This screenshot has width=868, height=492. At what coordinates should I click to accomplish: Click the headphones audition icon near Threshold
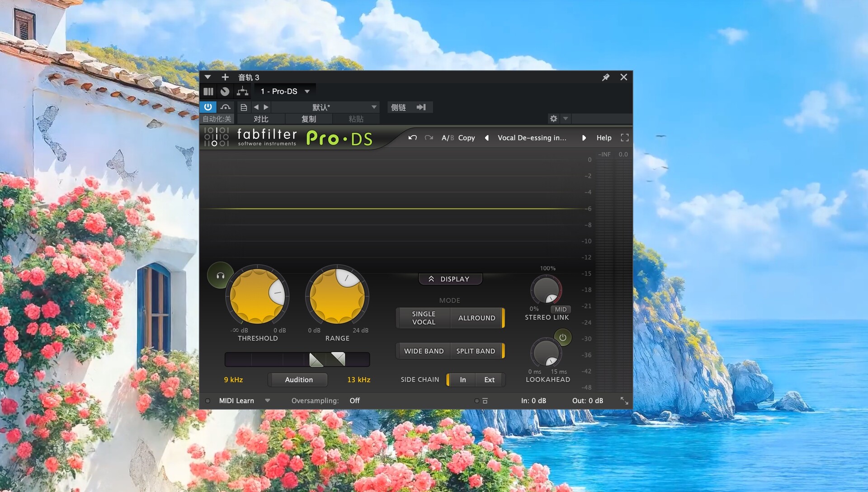coord(220,275)
